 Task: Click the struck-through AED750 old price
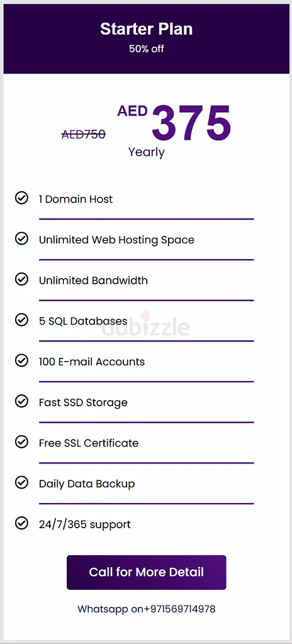(84, 134)
